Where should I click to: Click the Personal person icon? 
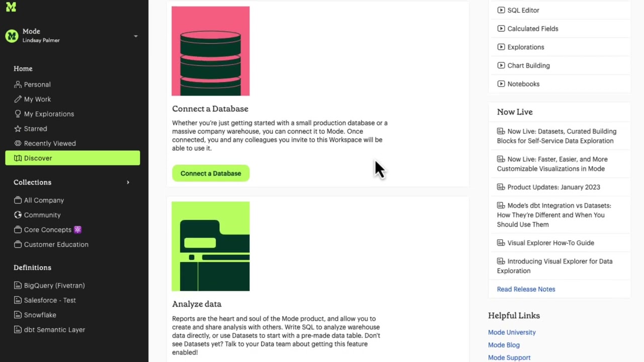18,84
